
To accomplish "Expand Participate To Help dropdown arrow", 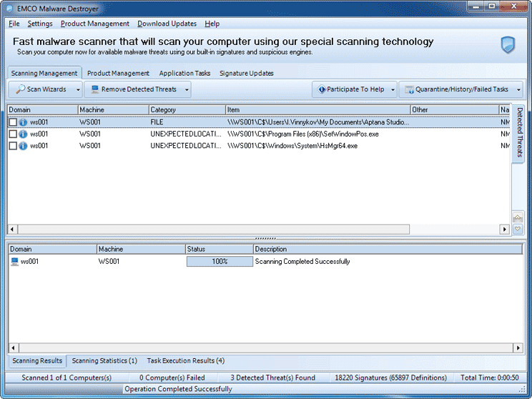I will pos(393,89).
